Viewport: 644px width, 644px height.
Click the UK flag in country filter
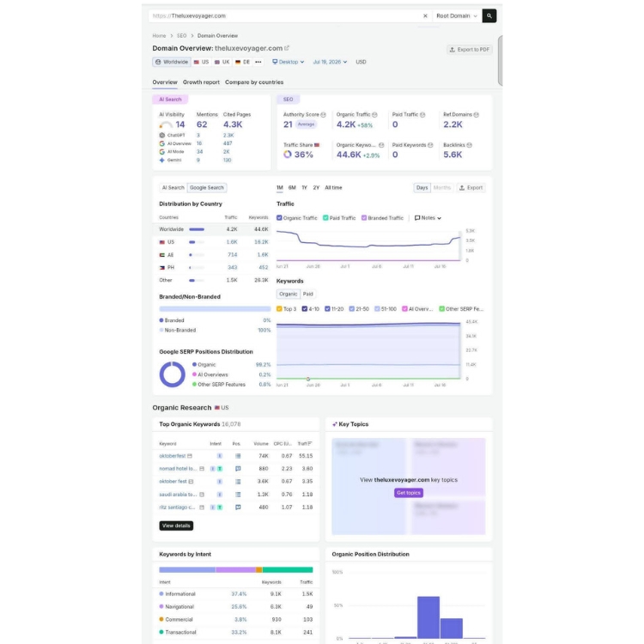click(x=217, y=62)
